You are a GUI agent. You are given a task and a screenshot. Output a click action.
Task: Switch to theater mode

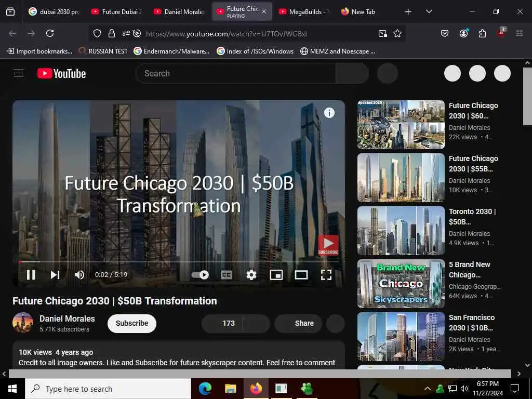coord(301,275)
